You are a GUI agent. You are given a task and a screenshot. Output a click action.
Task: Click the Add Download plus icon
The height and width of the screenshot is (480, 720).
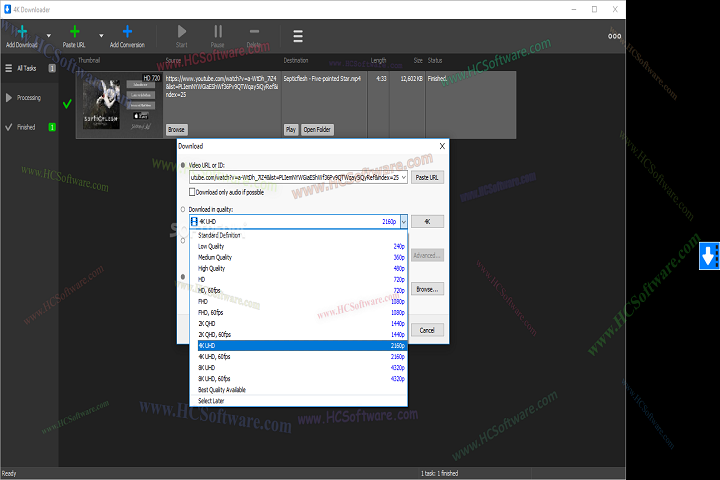click(22, 32)
